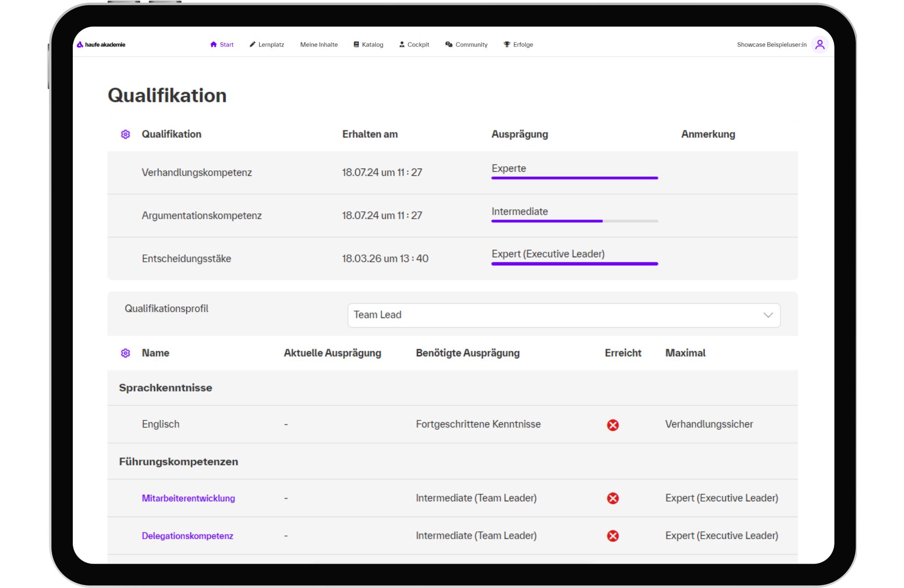Click the gear icon beside Qualifikation header

pyautogui.click(x=126, y=134)
